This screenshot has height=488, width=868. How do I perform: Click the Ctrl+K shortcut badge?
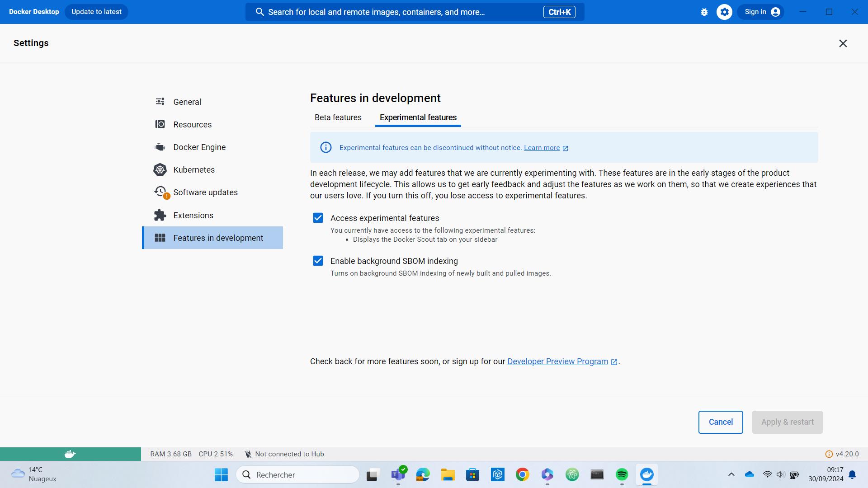559,12
